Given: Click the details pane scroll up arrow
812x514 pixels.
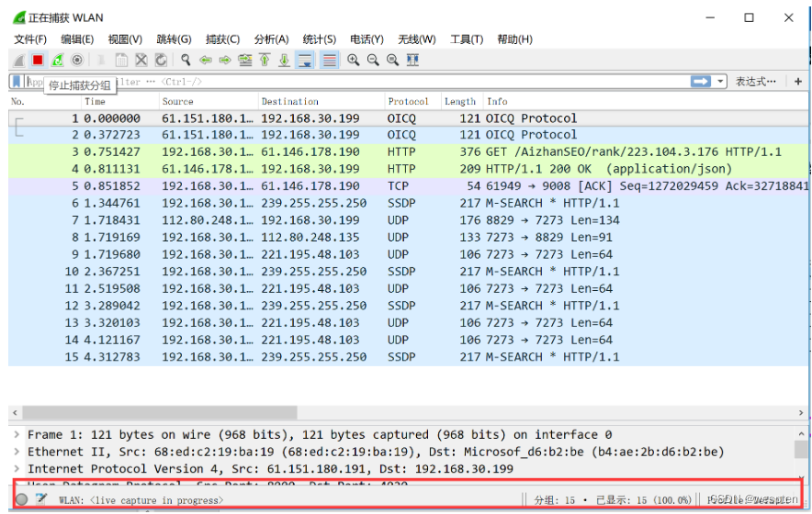Looking at the screenshot, I should tap(801, 434).
